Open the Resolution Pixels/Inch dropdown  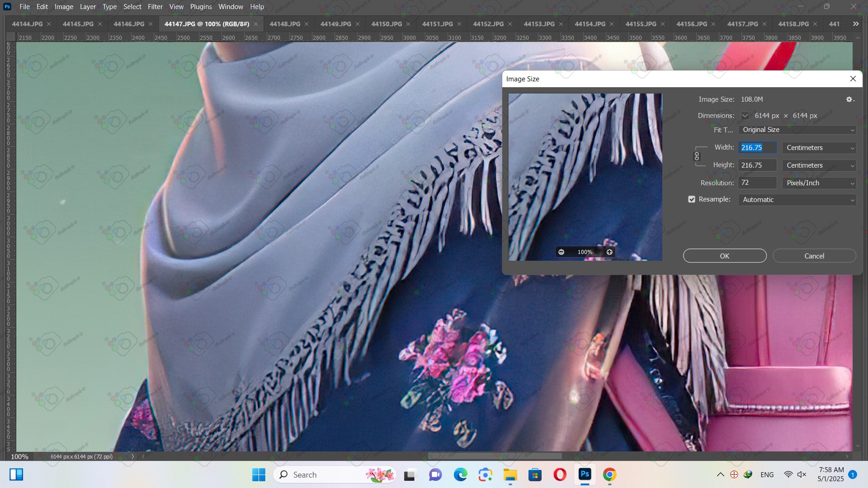pos(819,183)
